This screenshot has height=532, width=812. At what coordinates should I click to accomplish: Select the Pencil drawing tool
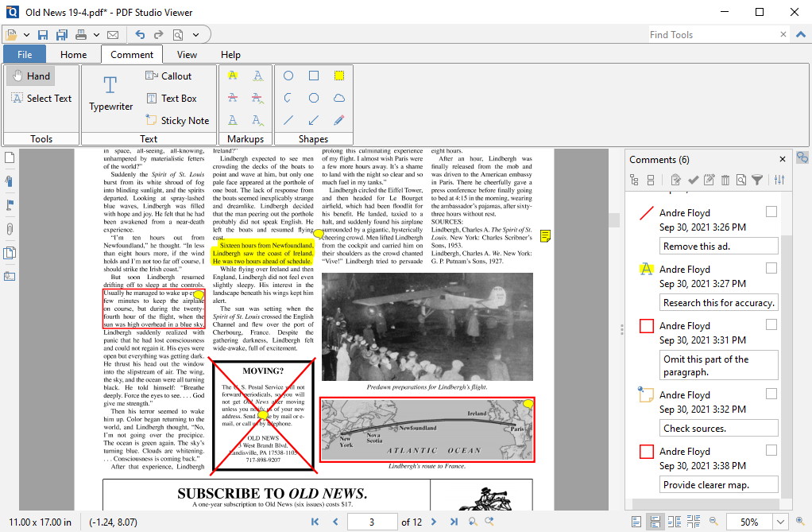(x=338, y=120)
